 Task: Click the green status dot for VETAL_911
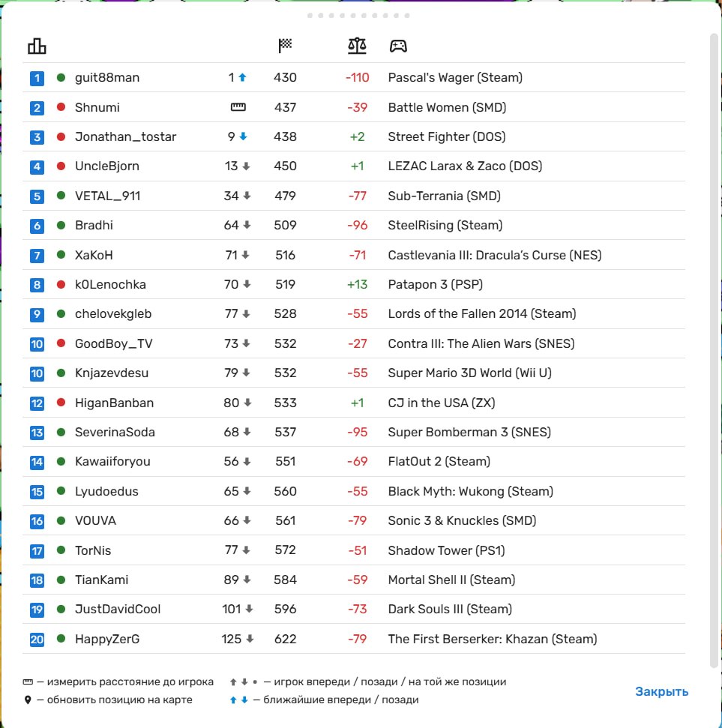pyautogui.click(x=61, y=196)
